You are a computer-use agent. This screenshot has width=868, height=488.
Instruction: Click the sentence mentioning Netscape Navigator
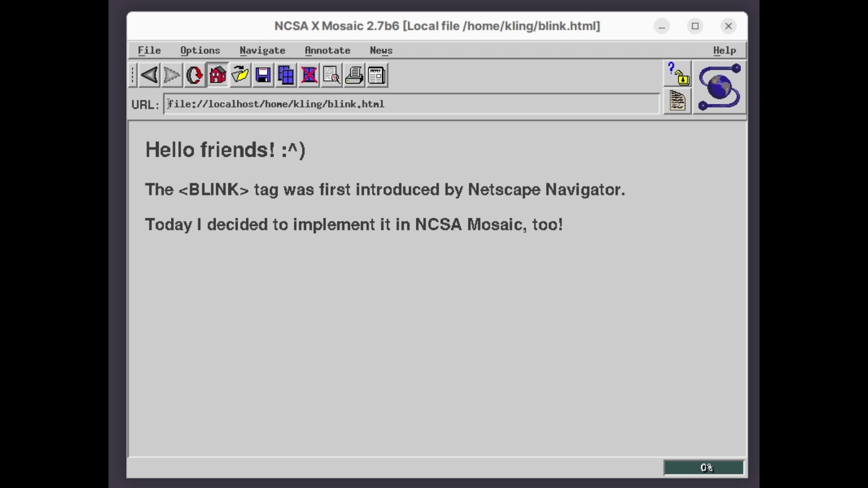385,189
